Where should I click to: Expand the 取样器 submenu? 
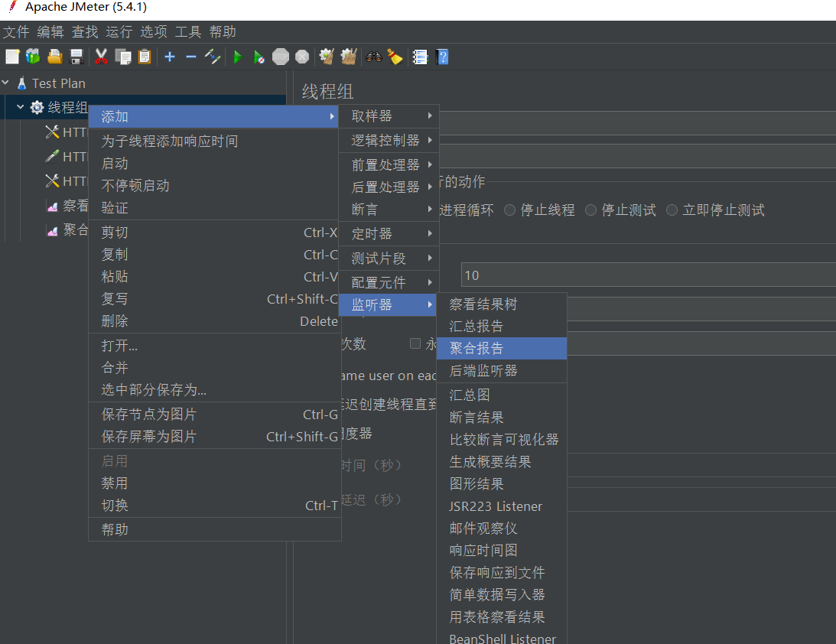pyautogui.click(x=389, y=115)
